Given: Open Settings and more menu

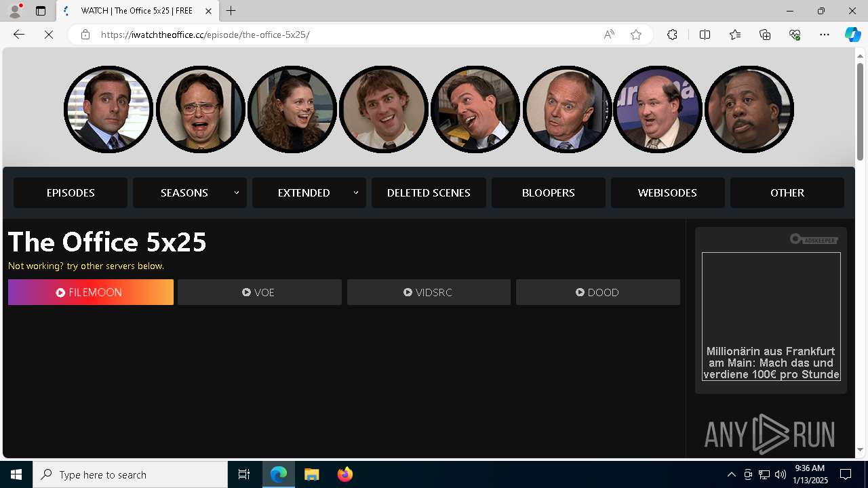Looking at the screenshot, I should (825, 35).
